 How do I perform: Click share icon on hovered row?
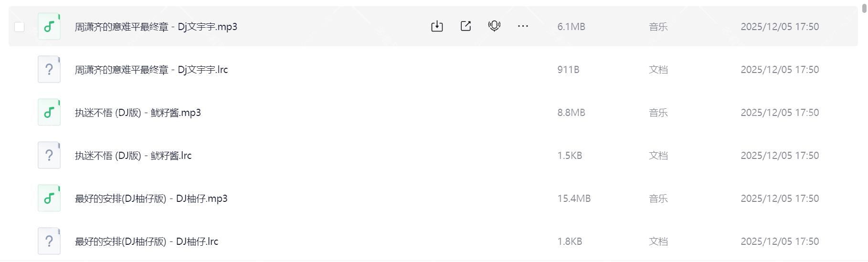pyautogui.click(x=466, y=26)
